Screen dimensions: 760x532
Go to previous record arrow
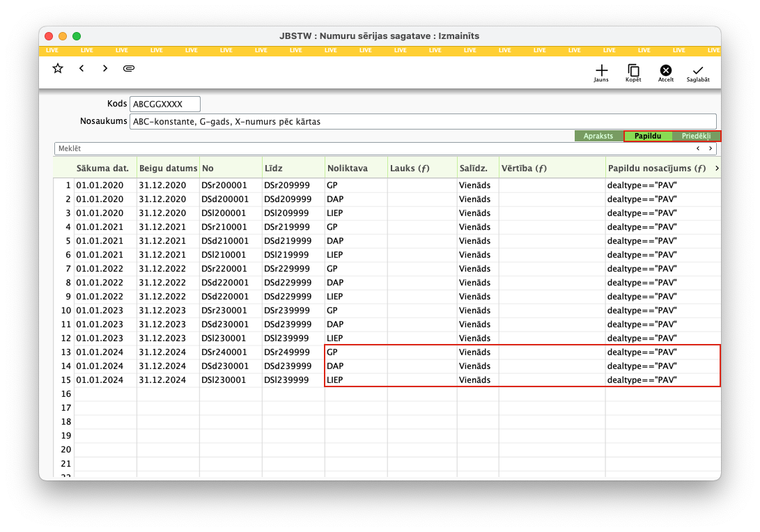point(82,68)
